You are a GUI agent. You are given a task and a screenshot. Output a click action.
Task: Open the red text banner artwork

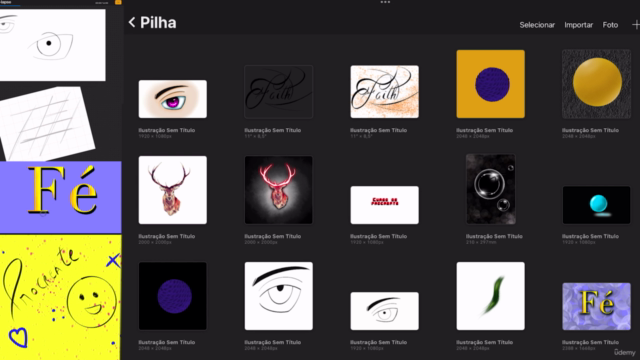coord(384,205)
